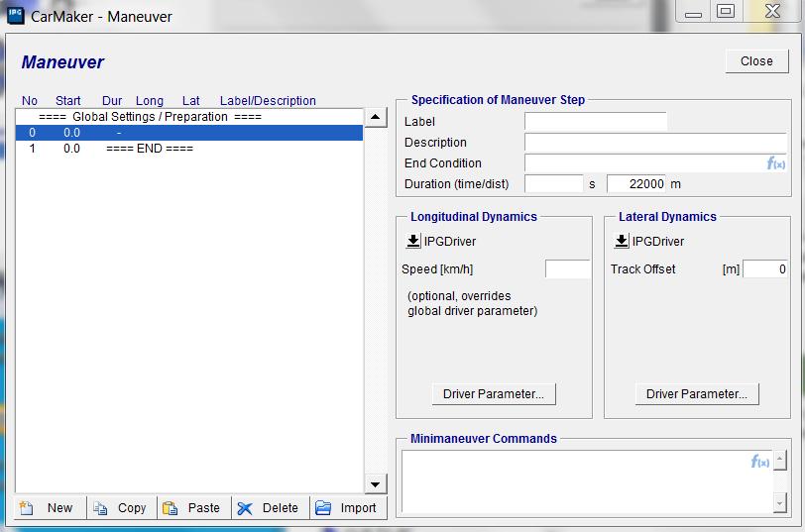This screenshot has height=532, width=805.
Task: Click the Description input field
Action: point(655,143)
